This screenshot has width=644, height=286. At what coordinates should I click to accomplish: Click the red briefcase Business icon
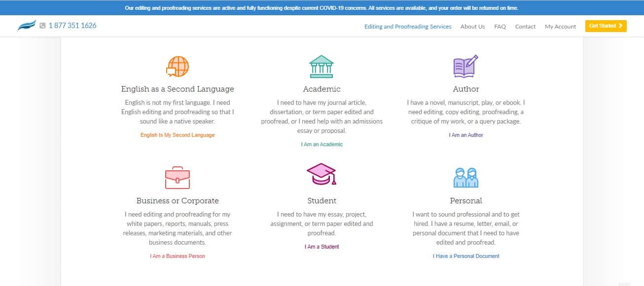click(178, 178)
